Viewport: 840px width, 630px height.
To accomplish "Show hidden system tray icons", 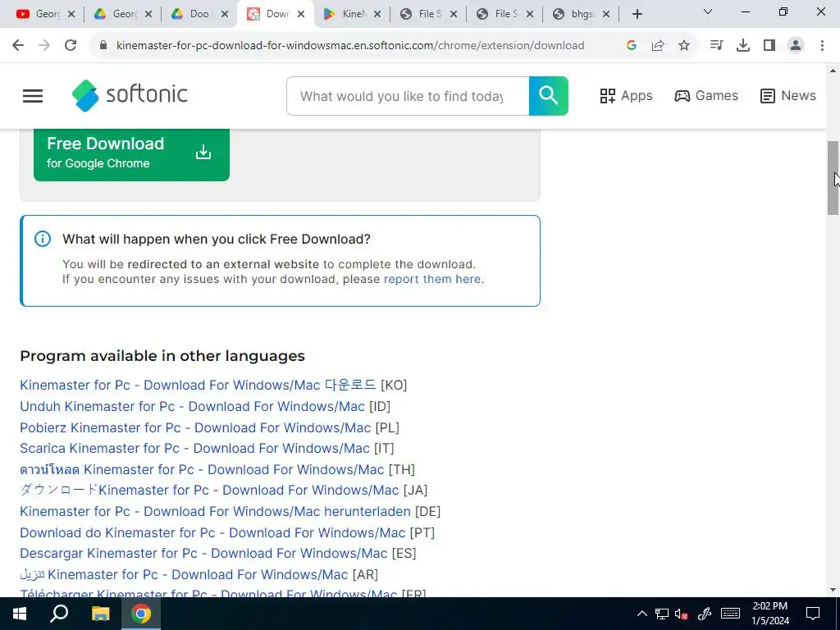I will (x=641, y=614).
